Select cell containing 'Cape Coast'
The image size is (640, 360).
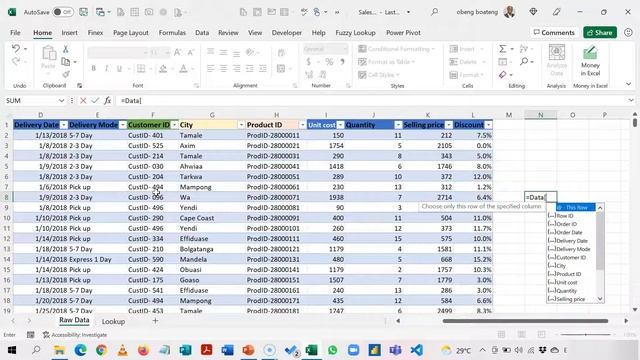212,218
